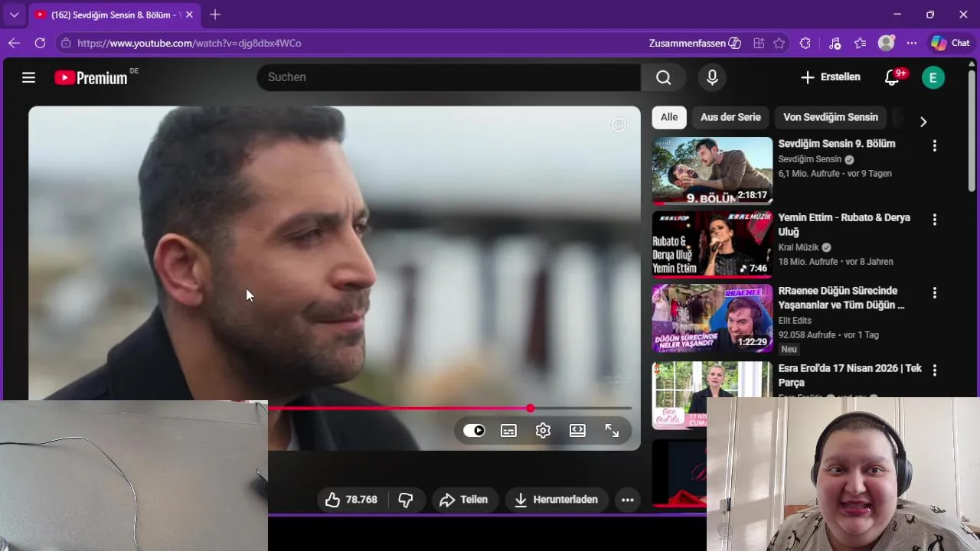This screenshot has height=551, width=980.
Task: View site information lock icon
Action: tap(66, 44)
